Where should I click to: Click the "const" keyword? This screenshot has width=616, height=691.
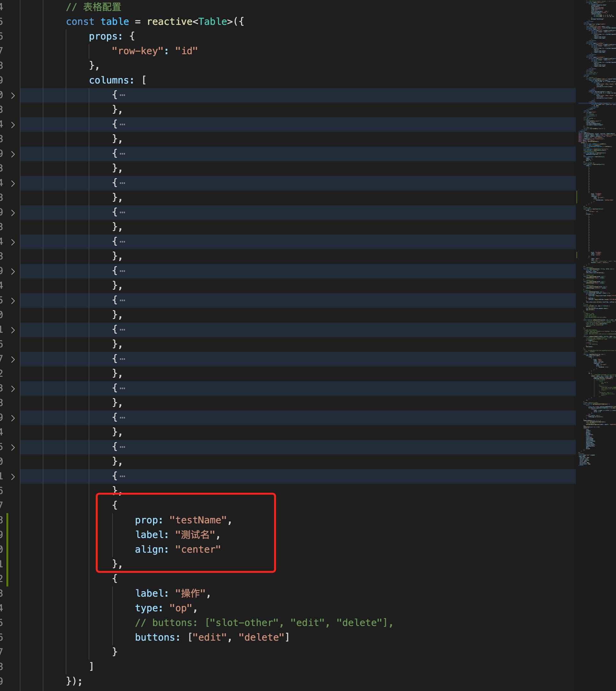coord(80,22)
